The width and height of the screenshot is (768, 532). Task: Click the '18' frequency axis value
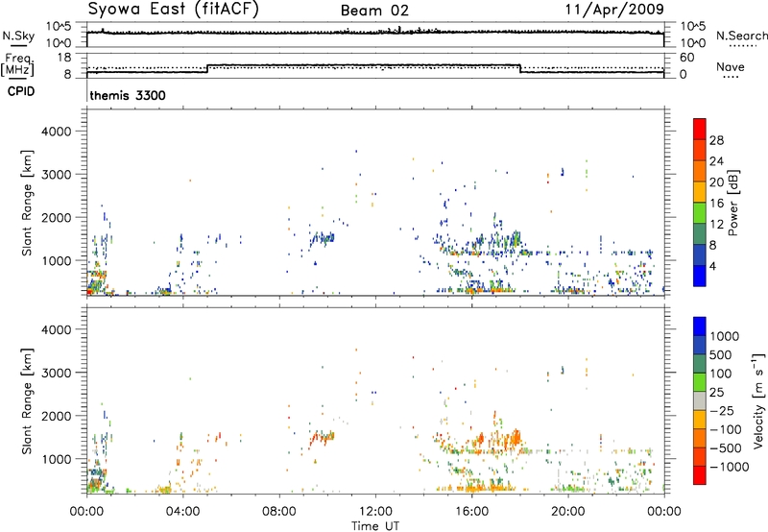click(x=64, y=58)
